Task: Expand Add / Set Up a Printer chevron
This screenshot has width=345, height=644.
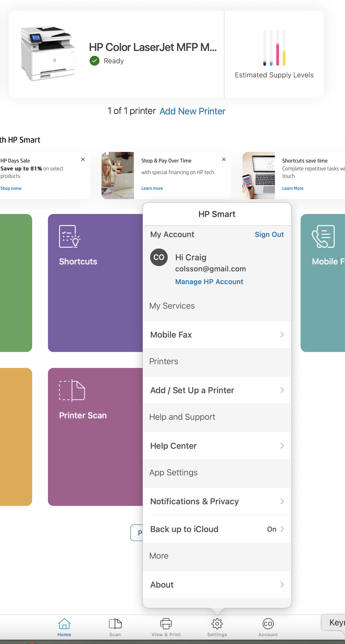Action: (x=282, y=390)
